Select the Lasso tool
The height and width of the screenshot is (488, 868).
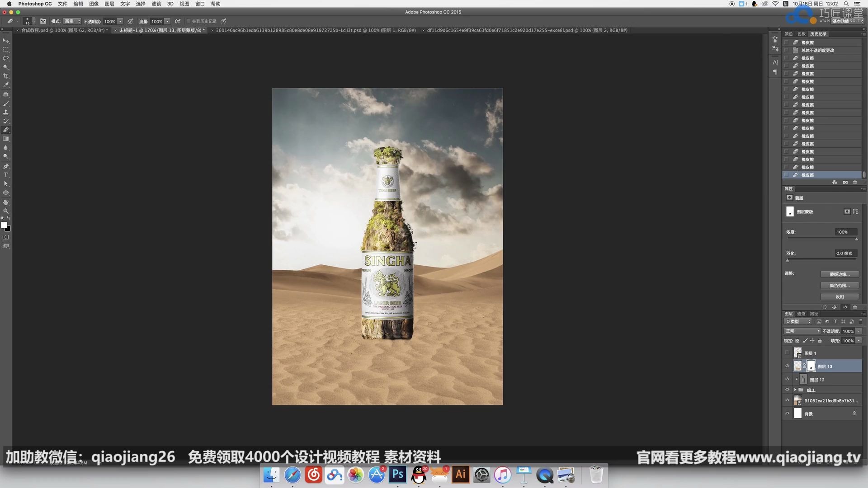[x=6, y=58]
